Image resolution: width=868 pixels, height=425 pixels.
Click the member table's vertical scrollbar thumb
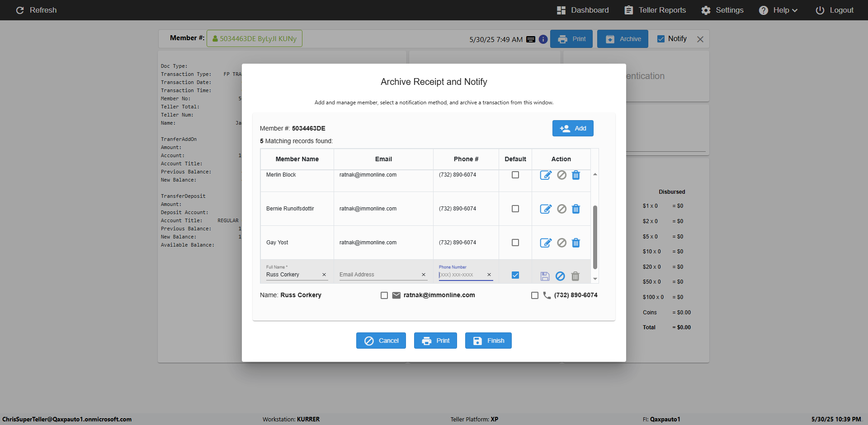pos(595,237)
